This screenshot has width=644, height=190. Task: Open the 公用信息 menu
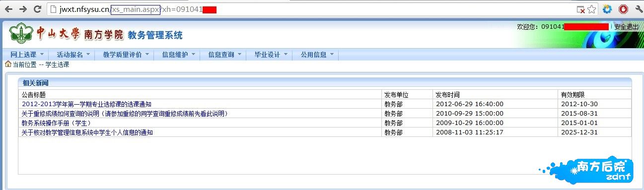pyautogui.click(x=313, y=55)
